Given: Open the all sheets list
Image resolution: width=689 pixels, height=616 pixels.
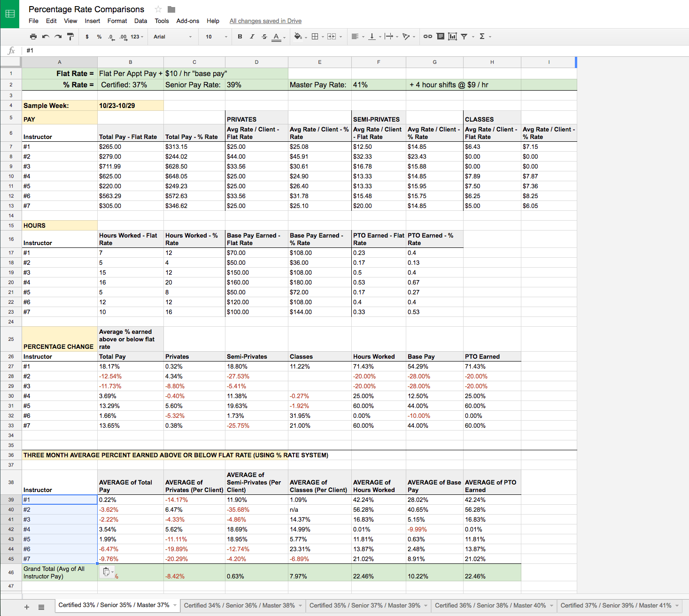Looking at the screenshot, I should (x=41, y=607).
